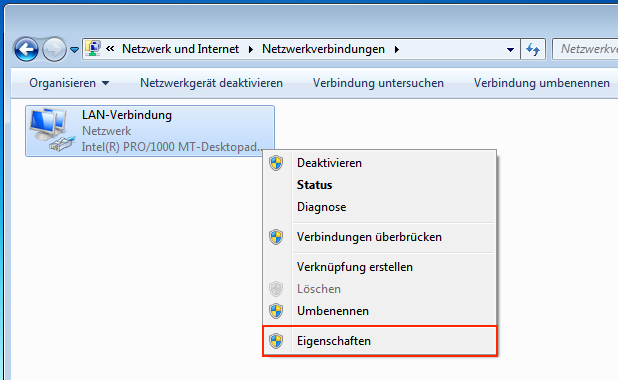618x380 pixels.
Task: Open the recent pages dropdown arrow
Action: (x=74, y=50)
